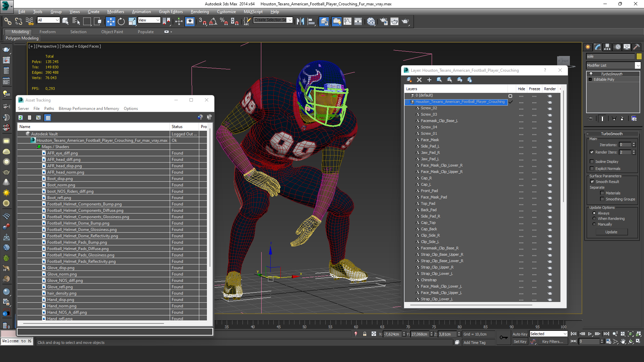Select the When Rendering update option
This screenshot has height=362, width=644.
tap(594, 219)
